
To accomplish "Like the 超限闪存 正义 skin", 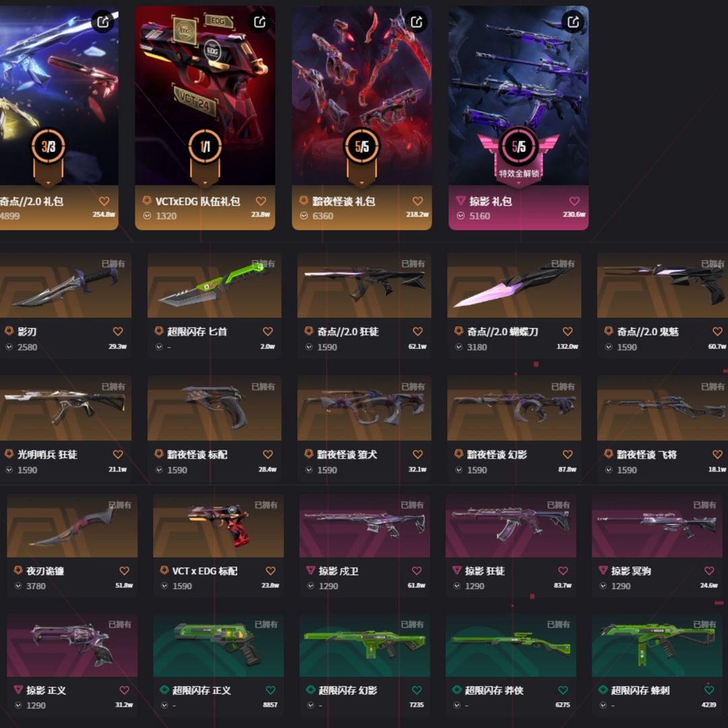I will coord(270,690).
